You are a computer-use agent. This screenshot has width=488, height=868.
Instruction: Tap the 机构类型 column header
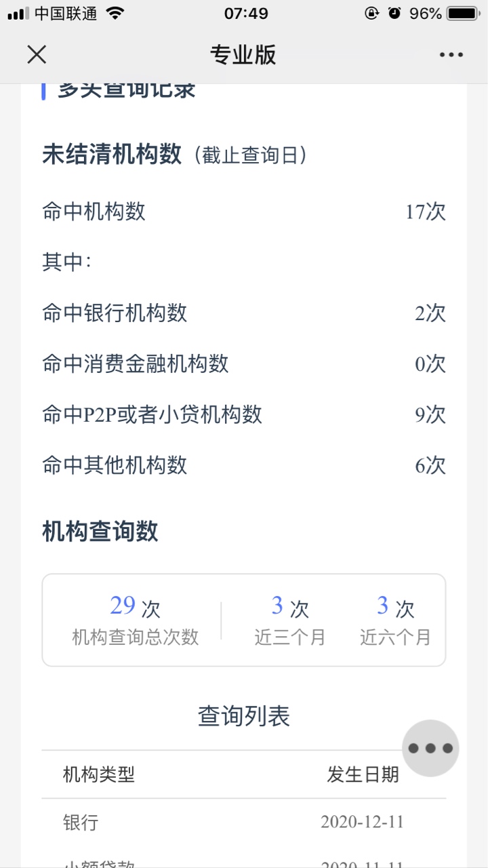click(x=99, y=774)
